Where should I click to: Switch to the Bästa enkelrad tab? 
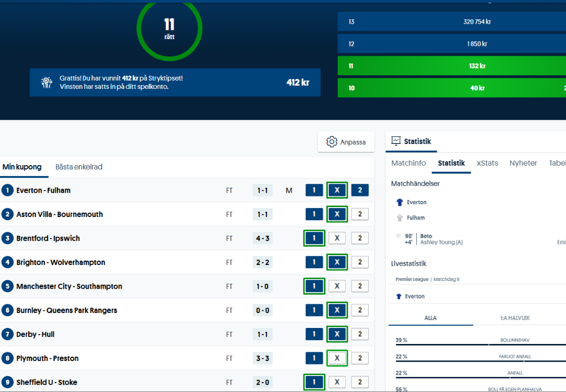coord(78,167)
